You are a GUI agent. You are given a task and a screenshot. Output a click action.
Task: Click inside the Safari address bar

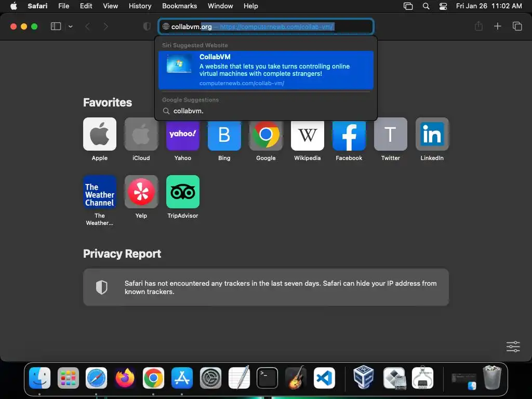pyautogui.click(x=266, y=26)
